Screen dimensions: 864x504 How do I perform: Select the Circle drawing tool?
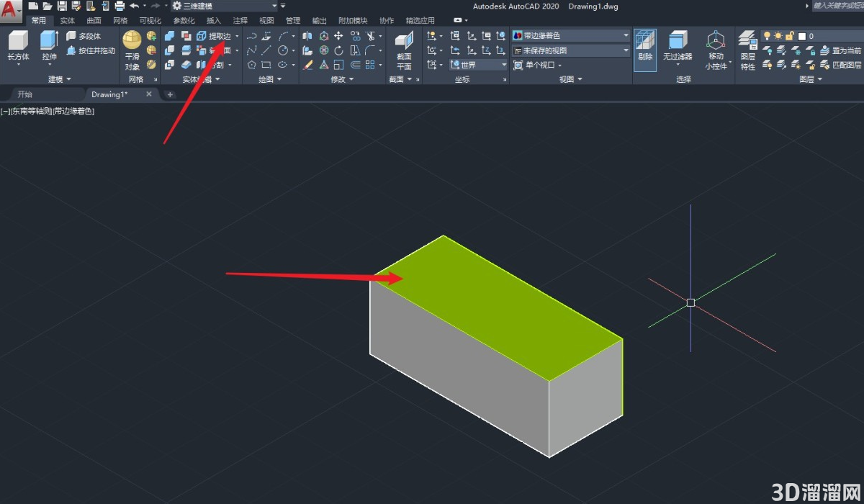click(x=283, y=50)
